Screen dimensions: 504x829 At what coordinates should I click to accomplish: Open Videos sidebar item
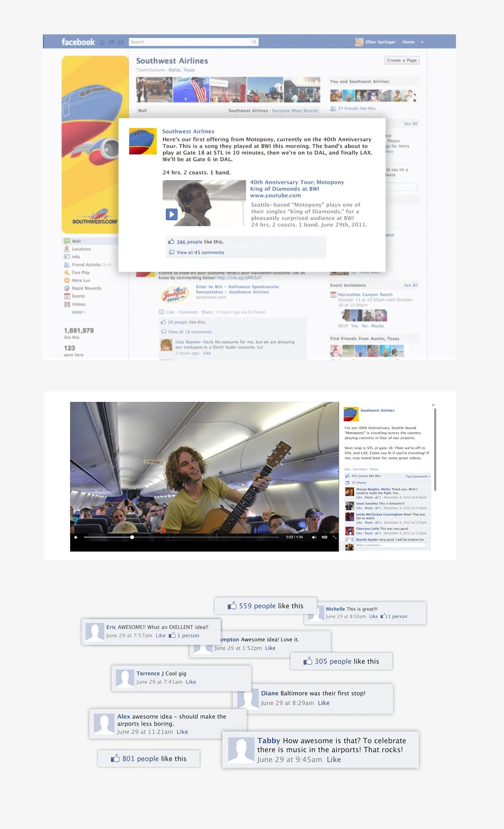(78, 304)
